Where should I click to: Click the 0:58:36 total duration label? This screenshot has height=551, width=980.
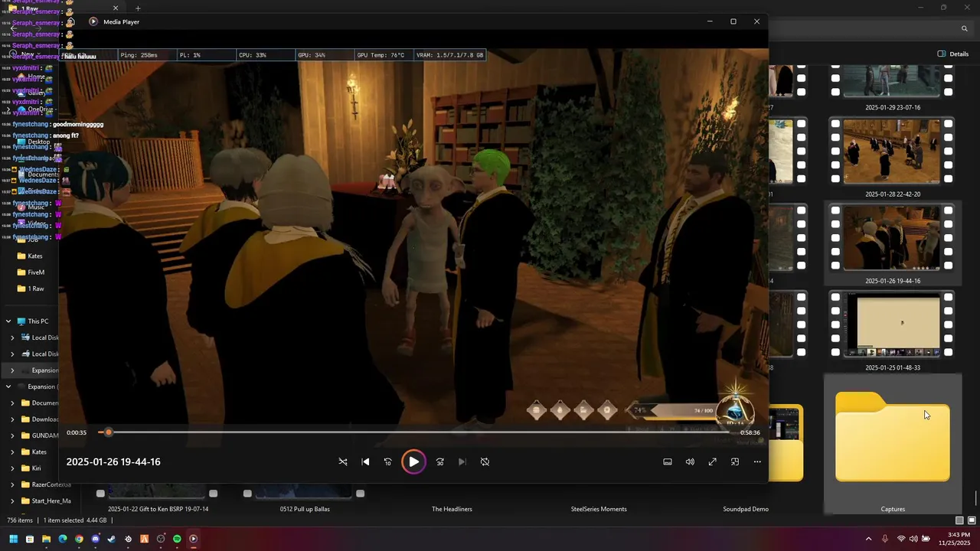point(750,432)
